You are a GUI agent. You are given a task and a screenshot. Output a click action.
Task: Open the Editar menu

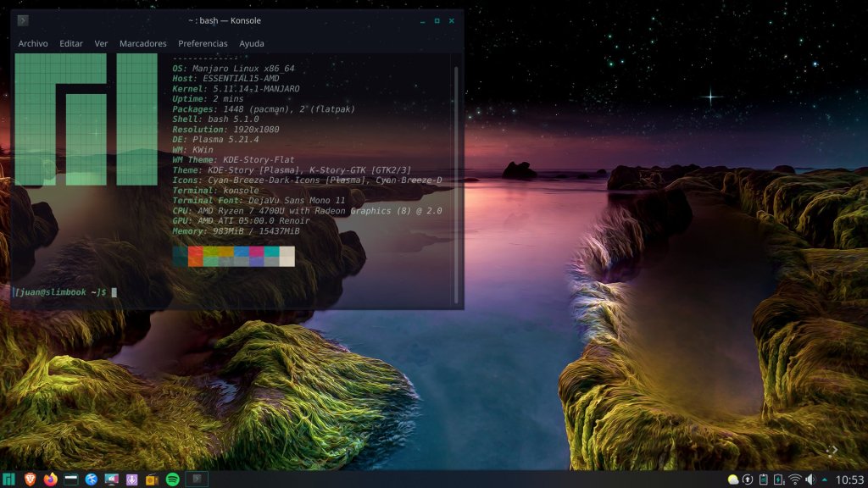pos(71,43)
